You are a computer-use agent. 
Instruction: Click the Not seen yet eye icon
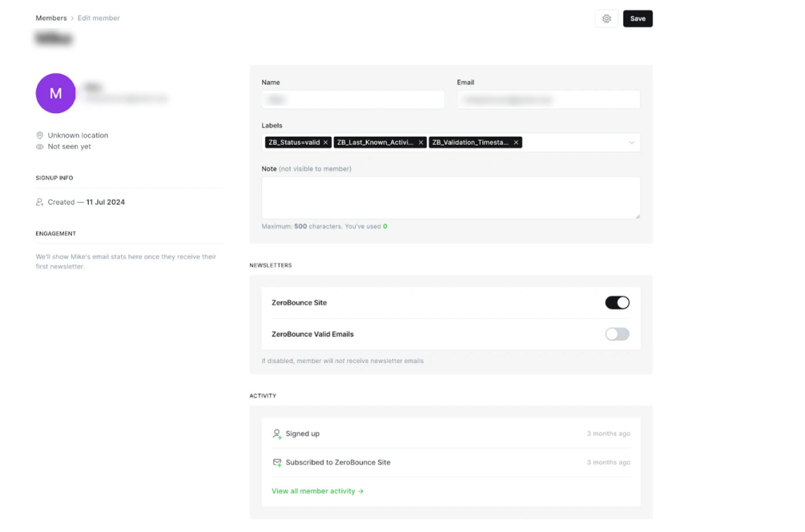[40, 147]
